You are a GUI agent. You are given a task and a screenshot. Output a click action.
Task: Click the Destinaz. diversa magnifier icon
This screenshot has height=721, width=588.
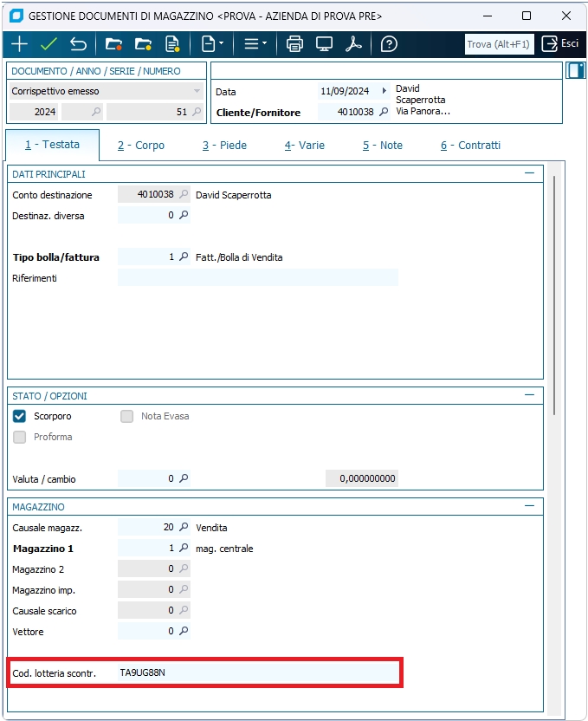coord(184,215)
